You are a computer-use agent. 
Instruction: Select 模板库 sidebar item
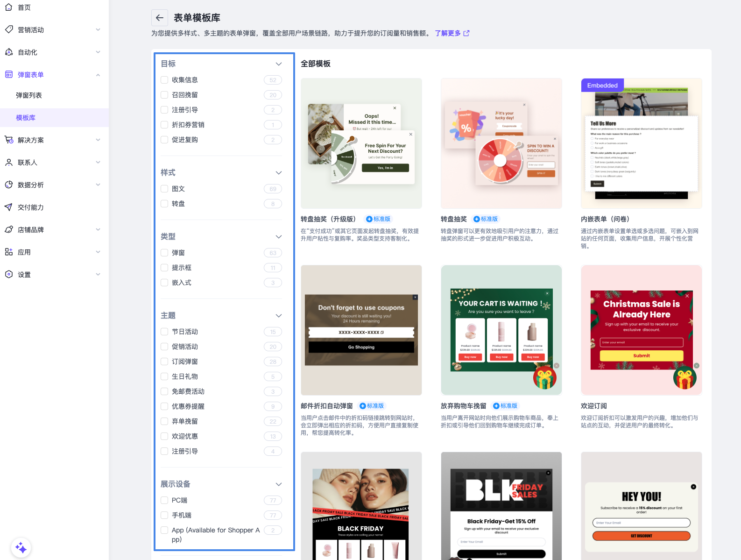tap(26, 118)
